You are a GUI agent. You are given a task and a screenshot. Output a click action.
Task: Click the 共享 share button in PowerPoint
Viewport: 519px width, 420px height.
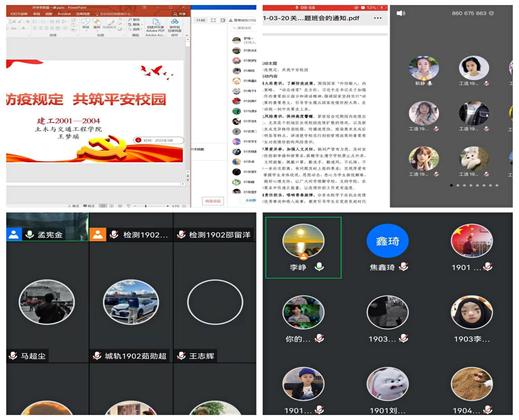179,14
